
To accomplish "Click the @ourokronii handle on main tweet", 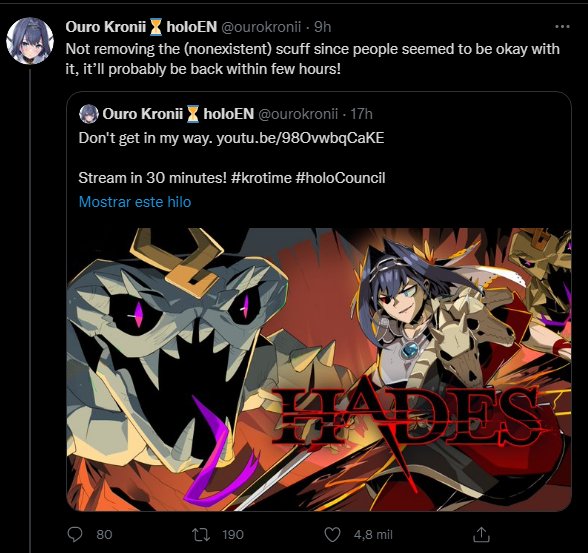I will click(261, 27).
